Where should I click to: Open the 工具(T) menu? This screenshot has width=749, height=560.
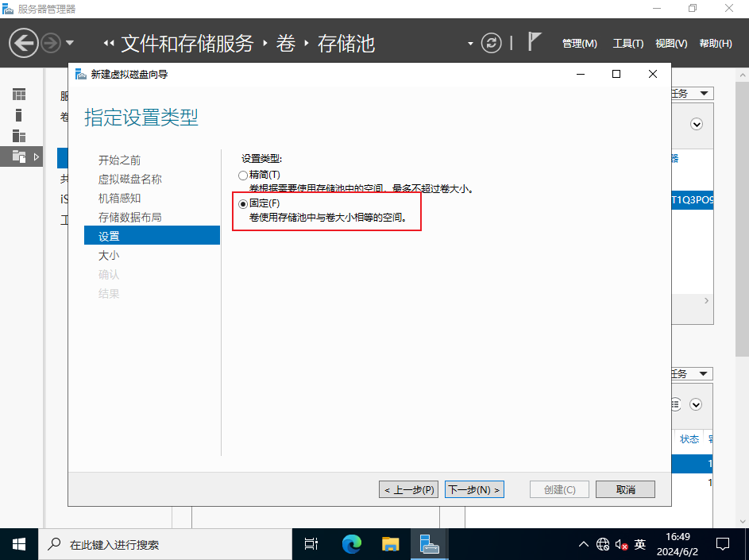point(627,44)
